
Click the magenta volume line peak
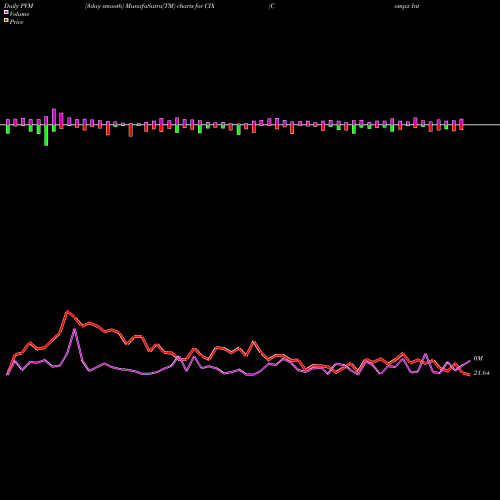point(74,329)
